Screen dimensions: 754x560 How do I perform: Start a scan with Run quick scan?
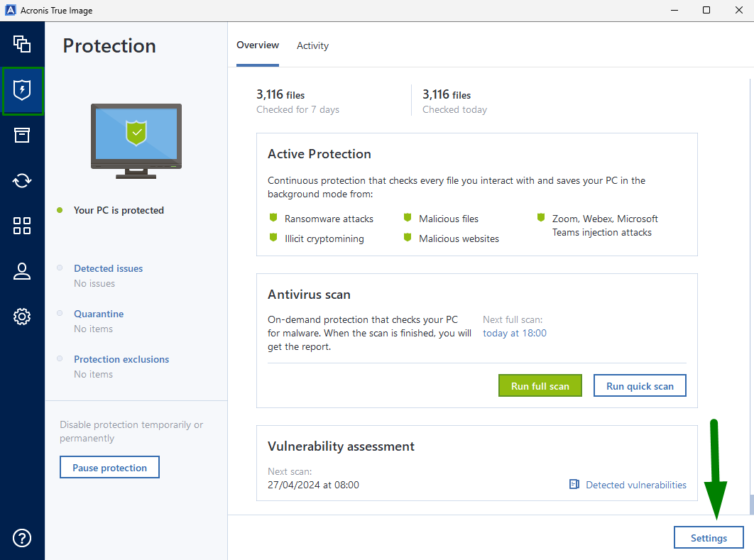(x=640, y=386)
